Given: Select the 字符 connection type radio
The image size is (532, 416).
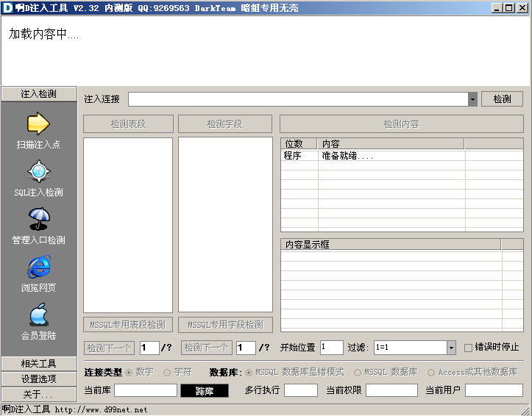Looking at the screenshot, I should pos(166,373).
